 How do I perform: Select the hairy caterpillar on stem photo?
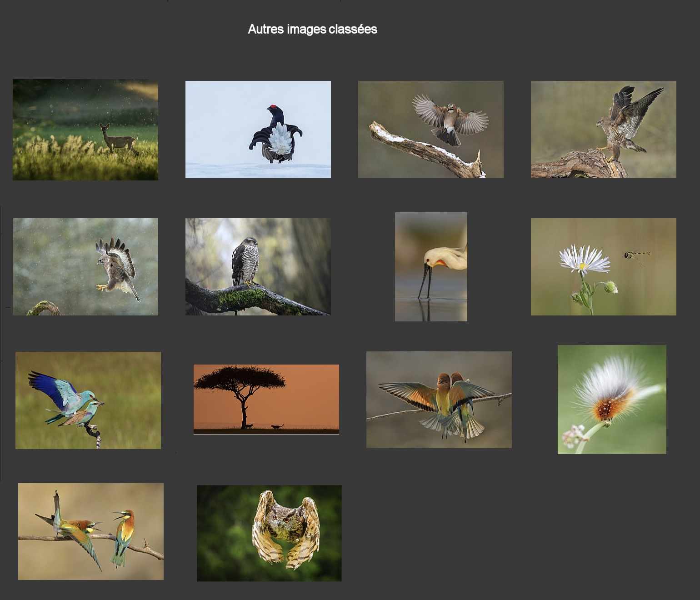[x=612, y=400]
